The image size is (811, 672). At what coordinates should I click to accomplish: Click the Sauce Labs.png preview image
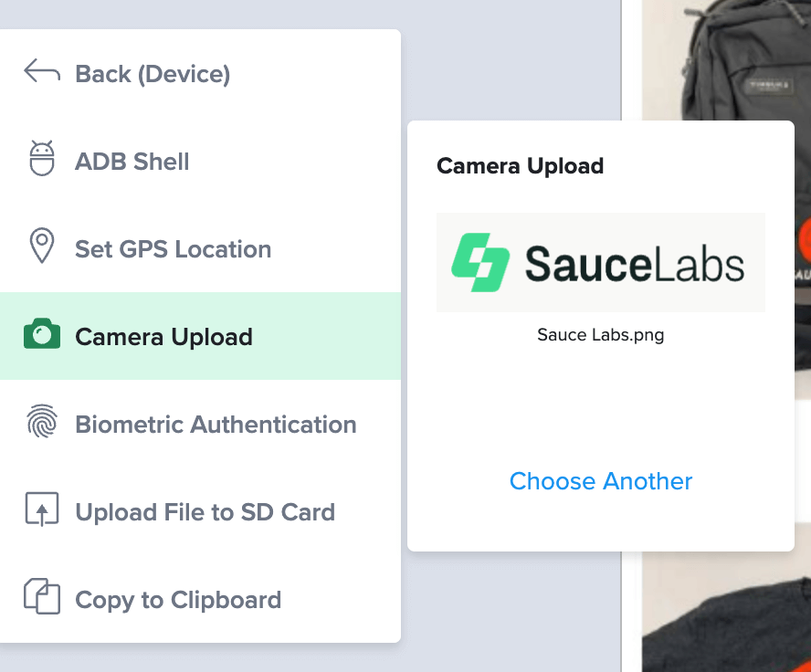600,262
